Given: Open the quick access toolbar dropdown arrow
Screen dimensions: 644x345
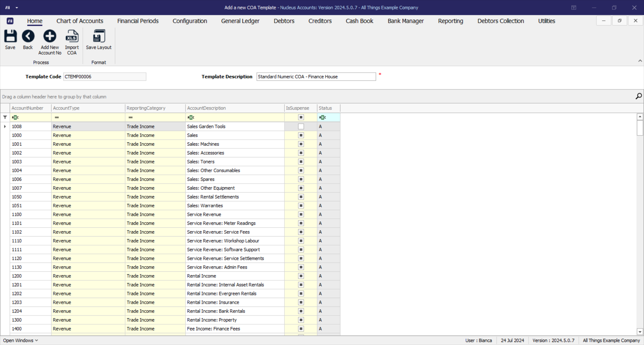Looking at the screenshot, I should (17, 8).
